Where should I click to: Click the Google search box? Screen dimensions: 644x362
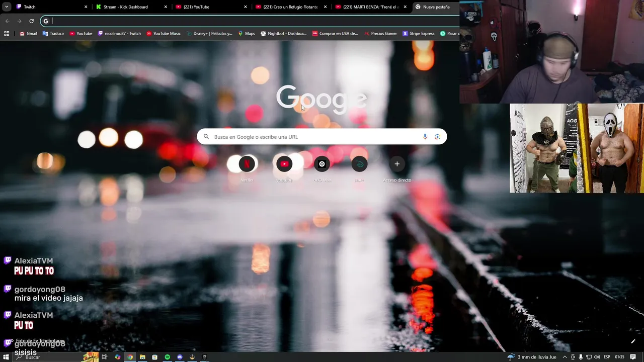click(x=321, y=137)
